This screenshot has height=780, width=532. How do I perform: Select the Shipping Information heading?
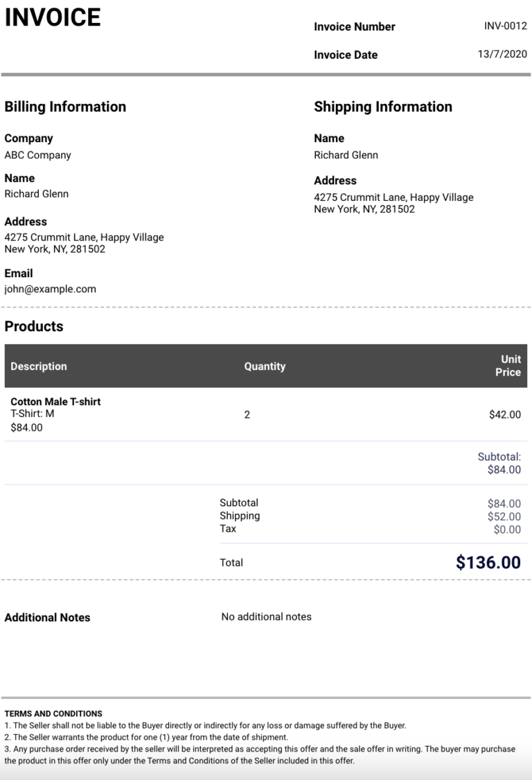point(382,107)
